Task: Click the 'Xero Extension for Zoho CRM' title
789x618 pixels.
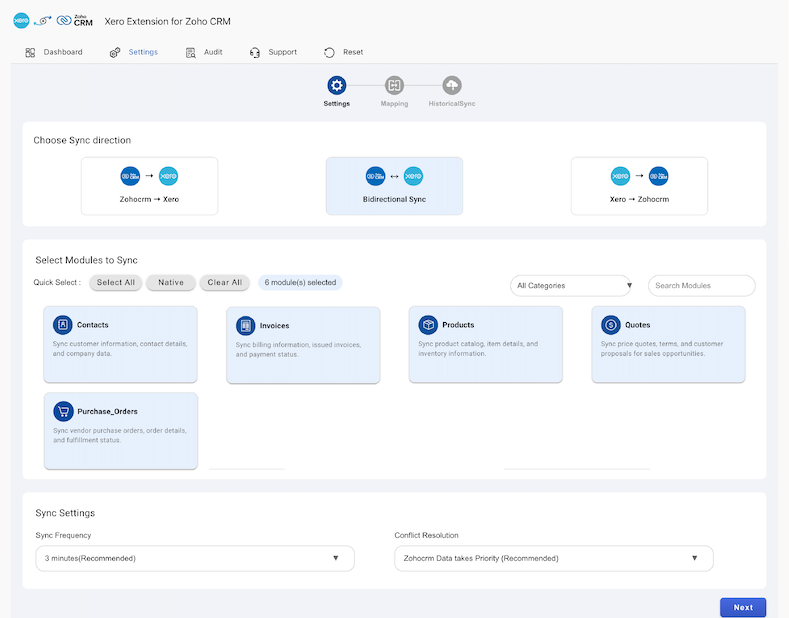Action: pos(168,21)
